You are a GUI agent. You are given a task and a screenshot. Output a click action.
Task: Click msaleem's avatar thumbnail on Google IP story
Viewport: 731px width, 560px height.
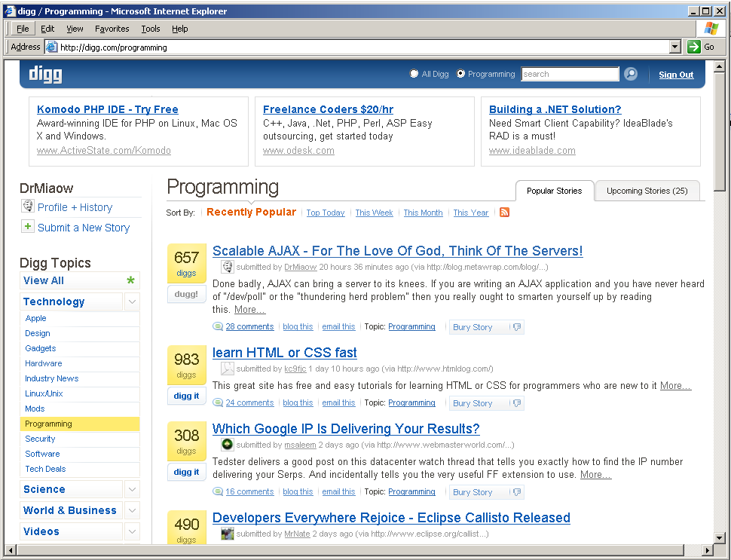(x=227, y=445)
